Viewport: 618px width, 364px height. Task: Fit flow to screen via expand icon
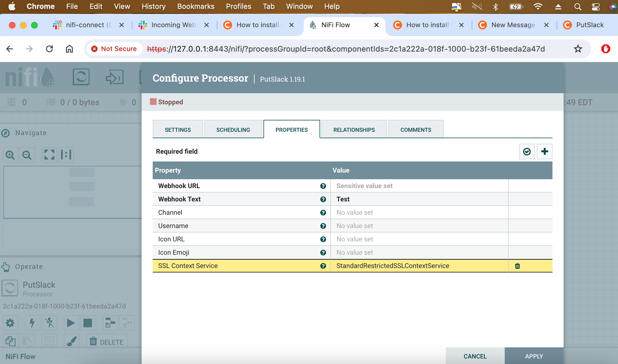pos(49,155)
